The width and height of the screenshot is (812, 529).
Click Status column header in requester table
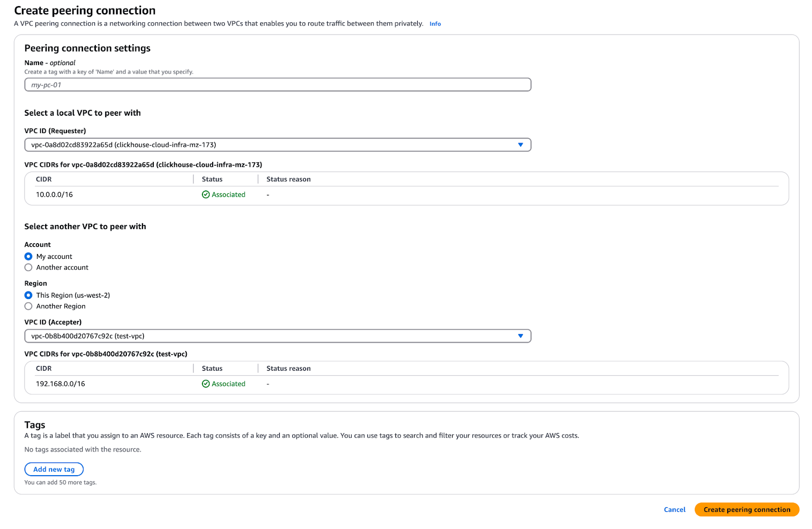coord(212,179)
